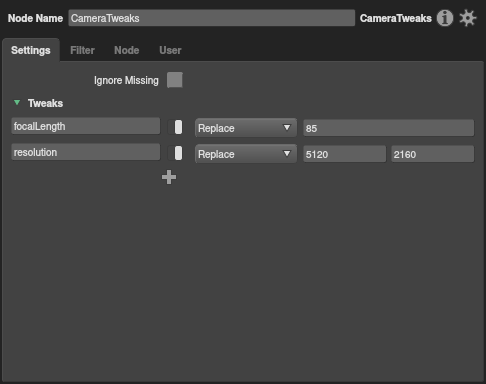Switch to the Filter tab
The height and width of the screenshot is (384, 486).
82,50
